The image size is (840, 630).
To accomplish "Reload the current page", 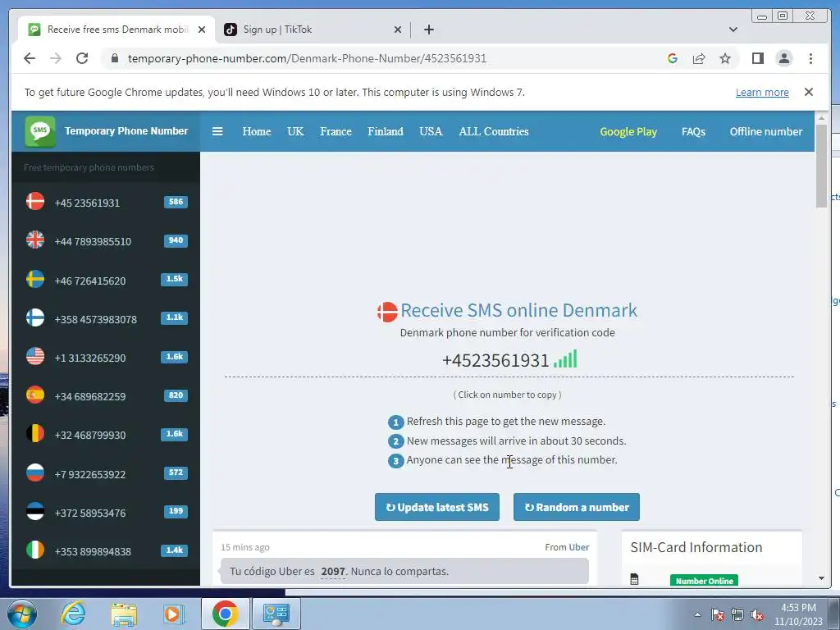I will coord(82,58).
